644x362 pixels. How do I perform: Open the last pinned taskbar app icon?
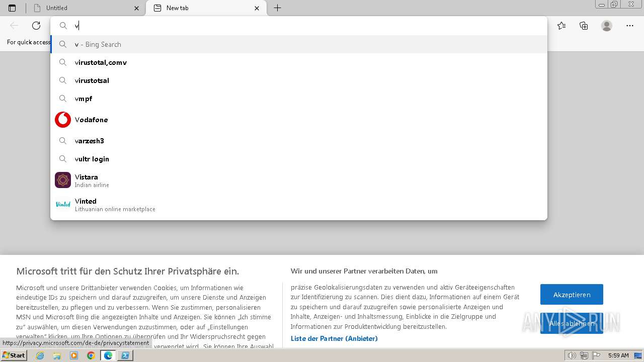tap(125, 355)
